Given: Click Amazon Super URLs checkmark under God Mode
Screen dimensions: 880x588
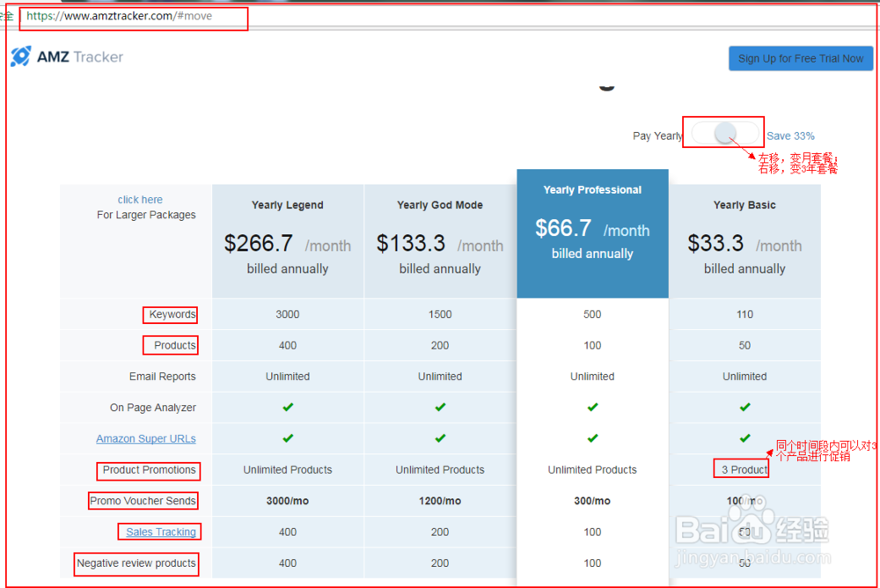Looking at the screenshot, I should (x=440, y=438).
